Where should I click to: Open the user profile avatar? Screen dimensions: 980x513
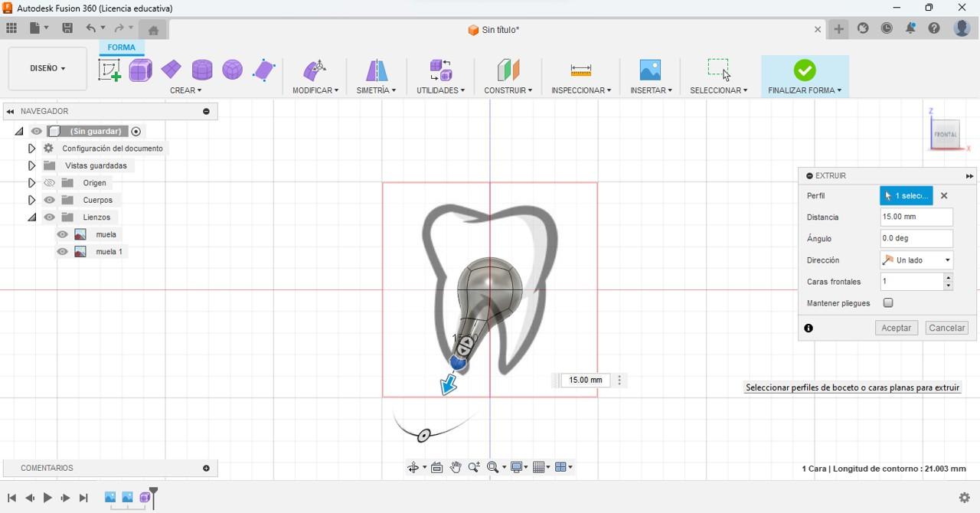(x=962, y=28)
